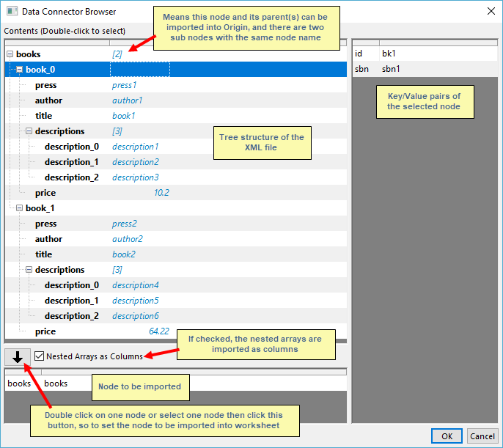Click the [2] count value for books

tap(117, 54)
